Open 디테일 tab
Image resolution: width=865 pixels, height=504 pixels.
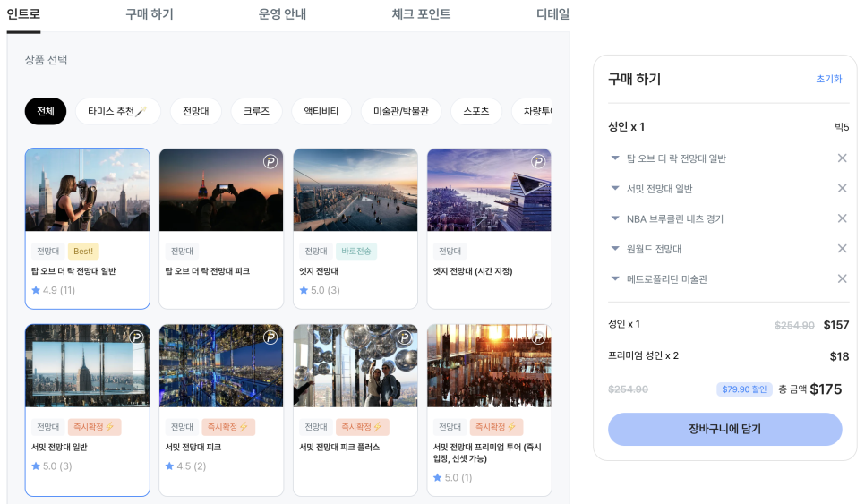pos(552,14)
